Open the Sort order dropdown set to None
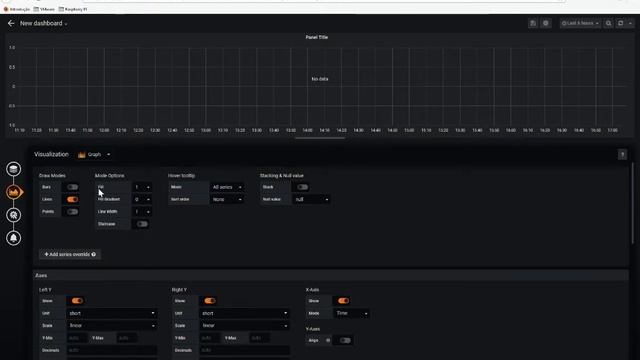The height and width of the screenshot is (360, 640). [x=227, y=199]
